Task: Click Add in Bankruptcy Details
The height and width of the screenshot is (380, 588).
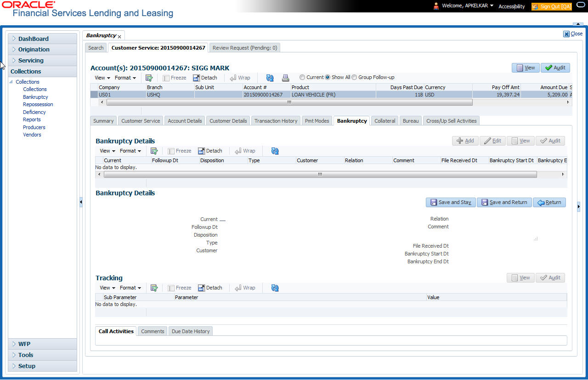Action: pos(465,141)
